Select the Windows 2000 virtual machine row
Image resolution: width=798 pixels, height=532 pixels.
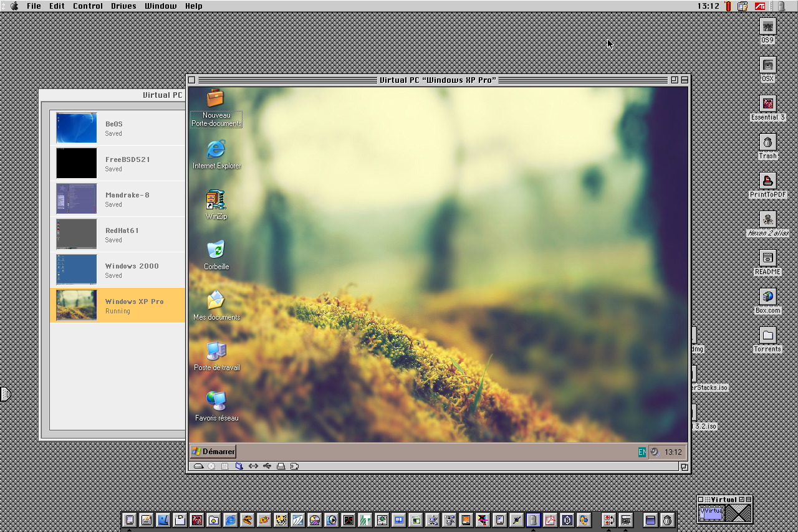point(117,270)
